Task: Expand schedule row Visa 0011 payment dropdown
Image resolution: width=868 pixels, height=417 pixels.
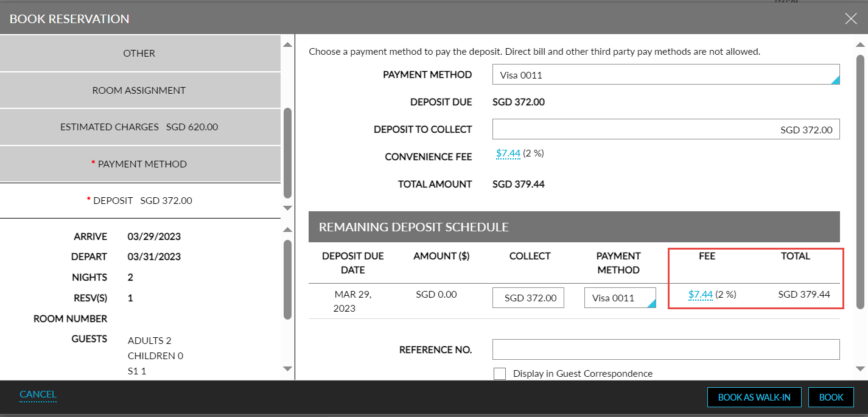Action: [x=620, y=298]
